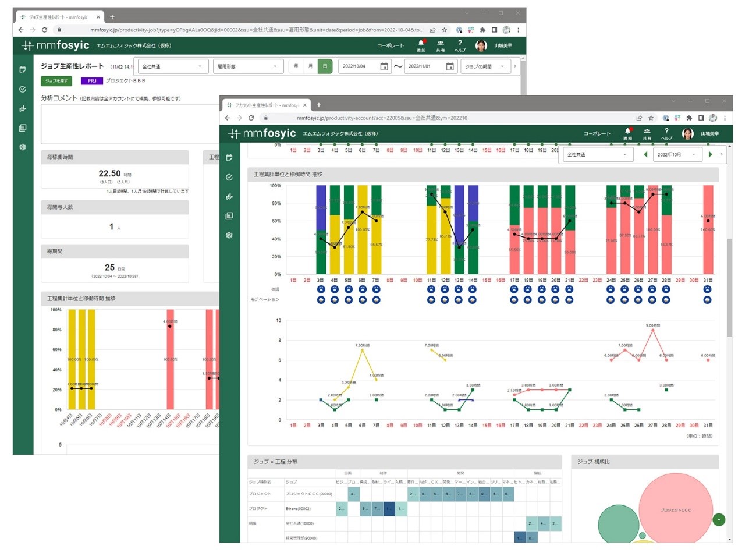Image resolution: width=756 pixels, height=556 pixels.
Task: Bookmark the back window page with the star
Action: pos(445,30)
